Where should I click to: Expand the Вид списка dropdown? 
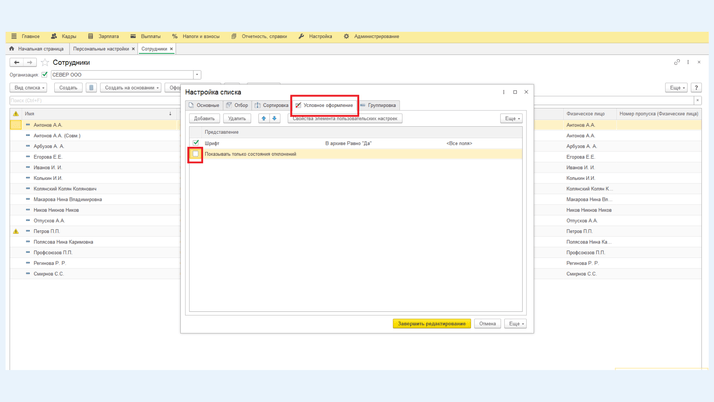[x=29, y=88]
